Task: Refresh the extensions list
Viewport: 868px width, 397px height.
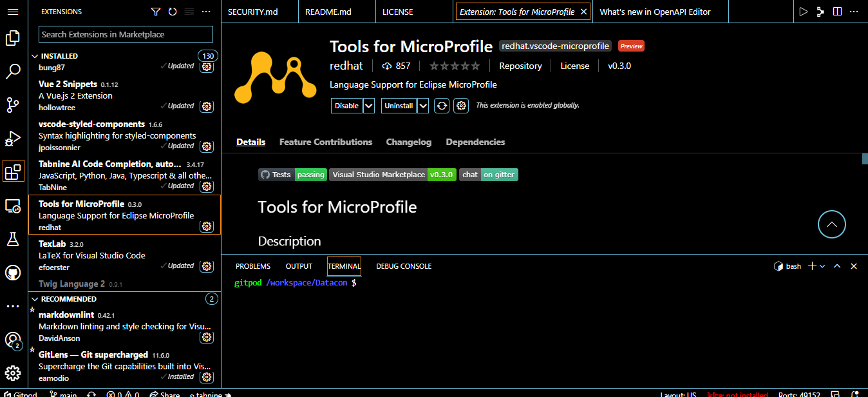Action: [x=173, y=12]
